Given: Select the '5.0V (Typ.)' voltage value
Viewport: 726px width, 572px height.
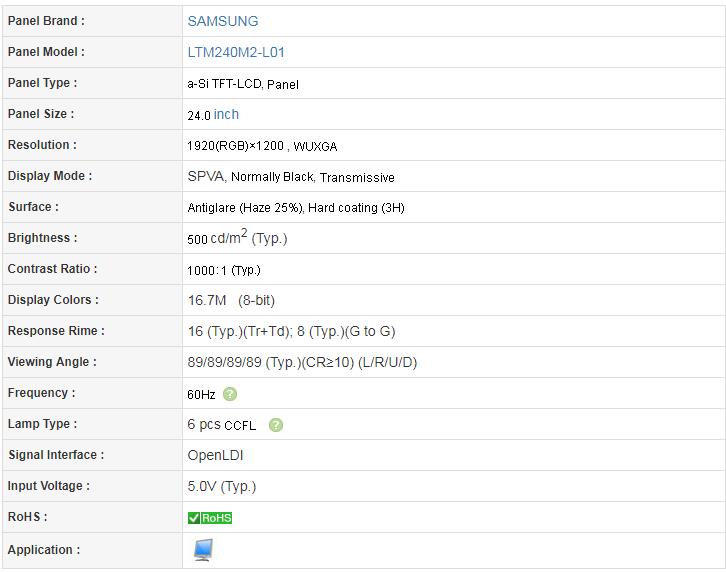Looking at the screenshot, I should [x=222, y=486].
